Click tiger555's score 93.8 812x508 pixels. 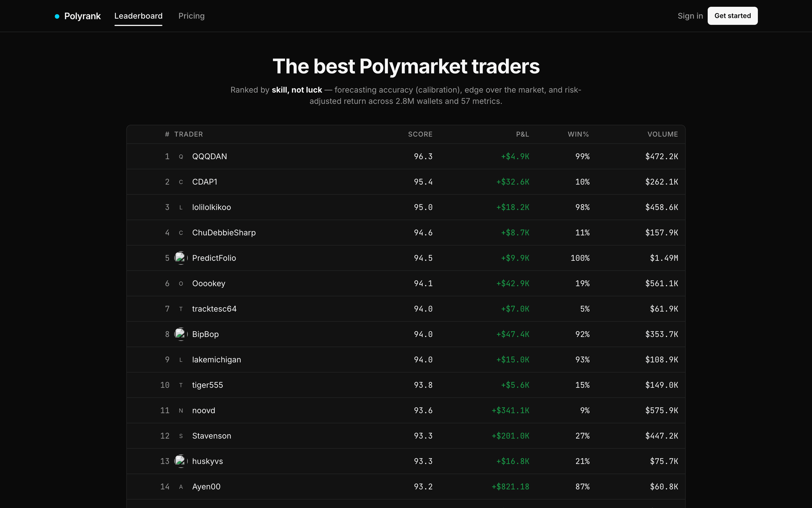423,385
